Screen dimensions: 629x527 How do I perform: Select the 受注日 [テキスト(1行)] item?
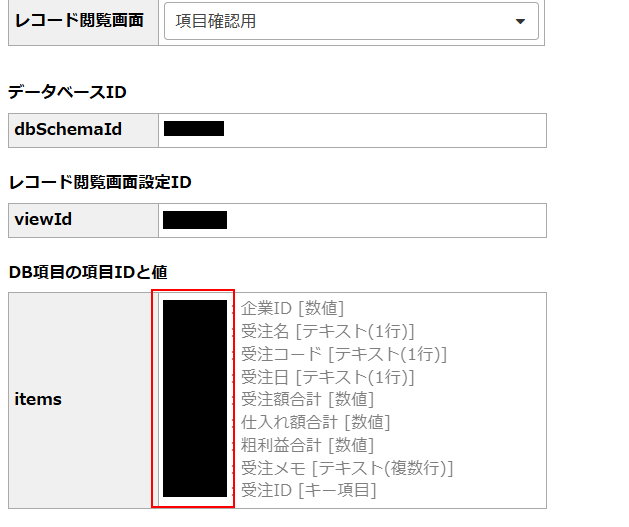[x=327, y=377]
